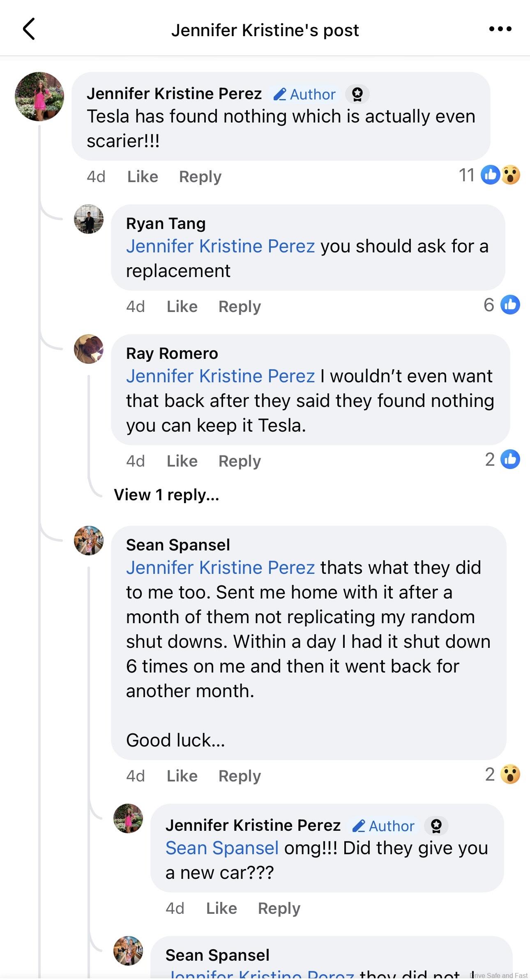Click the wow emoji on Sean Spansel's comment
Screen dimensions: 530x980
[510, 774]
